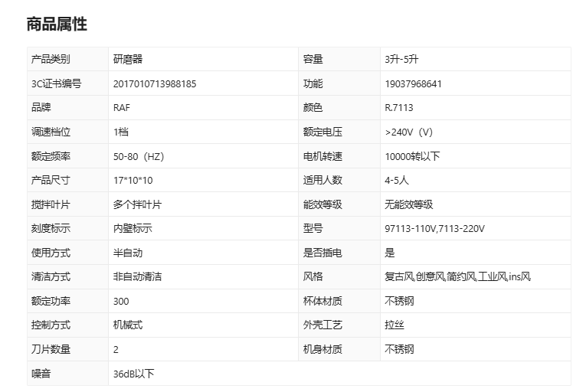Select the product size 17*10*10 value
The height and width of the screenshot is (392, 586).
133,181
